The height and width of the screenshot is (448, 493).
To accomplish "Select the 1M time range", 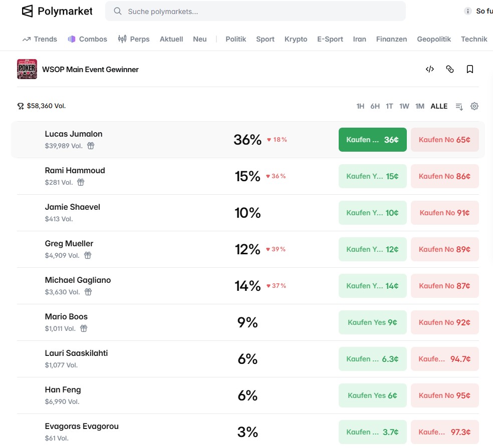I will click(420, 106).
